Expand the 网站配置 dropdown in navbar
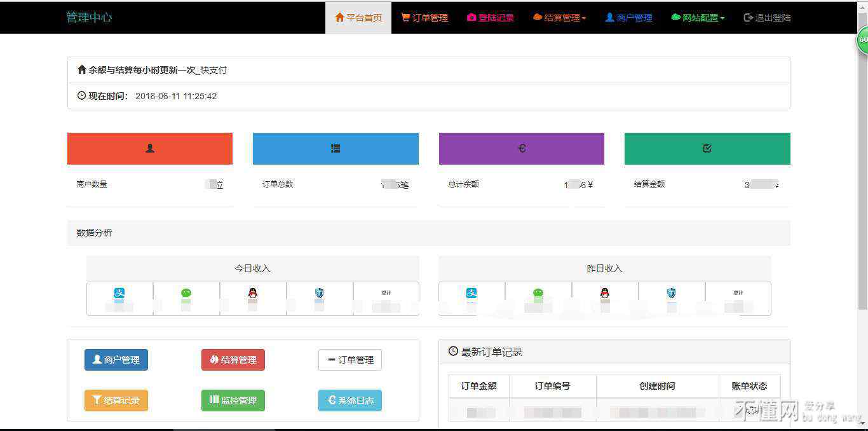This screenshot has height=431, width=868. pyautogui.click(x=698, y=18)
